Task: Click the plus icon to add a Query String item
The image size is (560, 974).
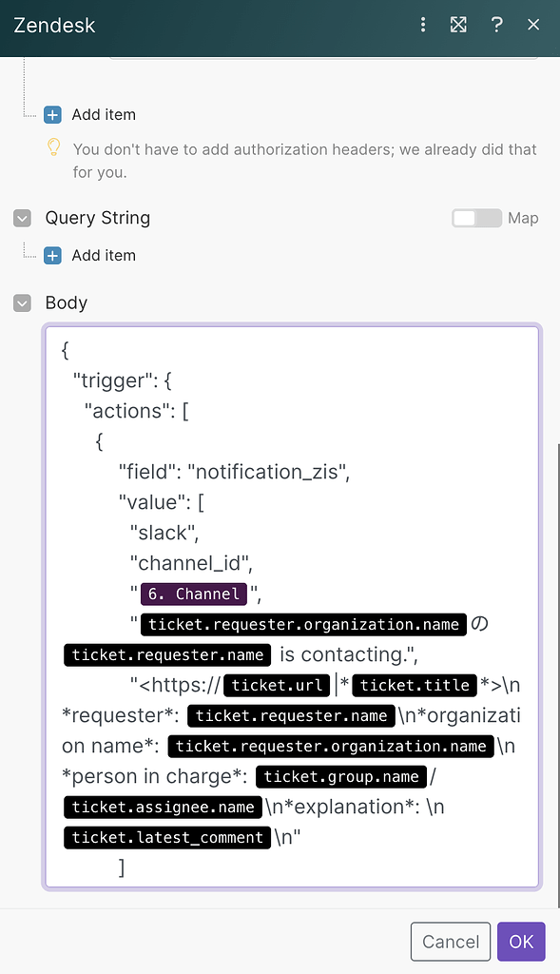Action: coord(52,255)
